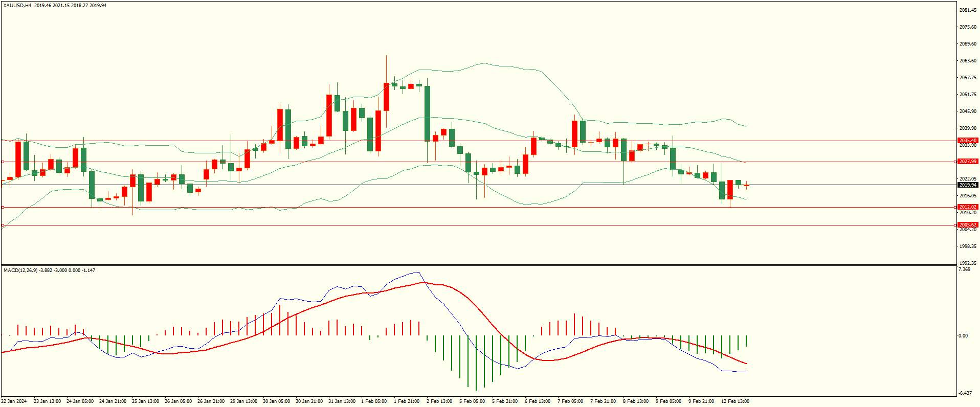The height and width of the screenshot is (407, 980).
Task: Select the 2027.99 horizontal line price tag
Action: pyautogui.click(x=968, y=162)
